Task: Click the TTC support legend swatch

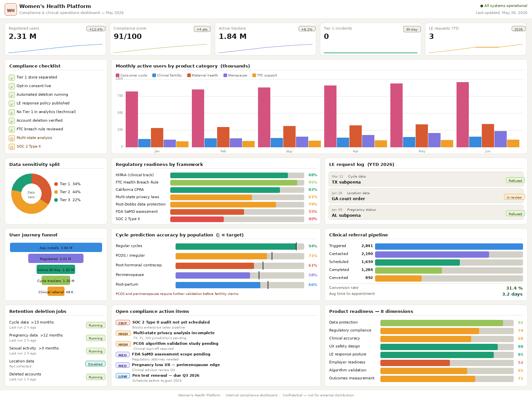Action: (254, 75)
